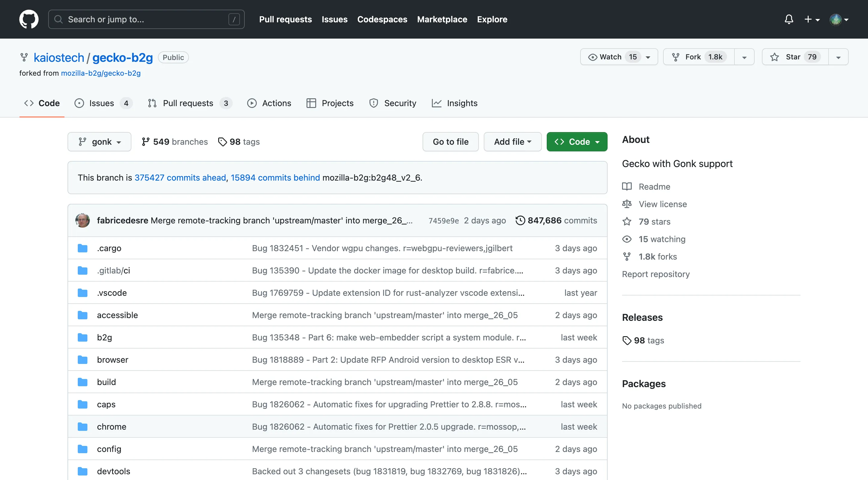Screen dimensions: 868x480
Task: Click the tags icon under Releases
Action: (627, 340)
